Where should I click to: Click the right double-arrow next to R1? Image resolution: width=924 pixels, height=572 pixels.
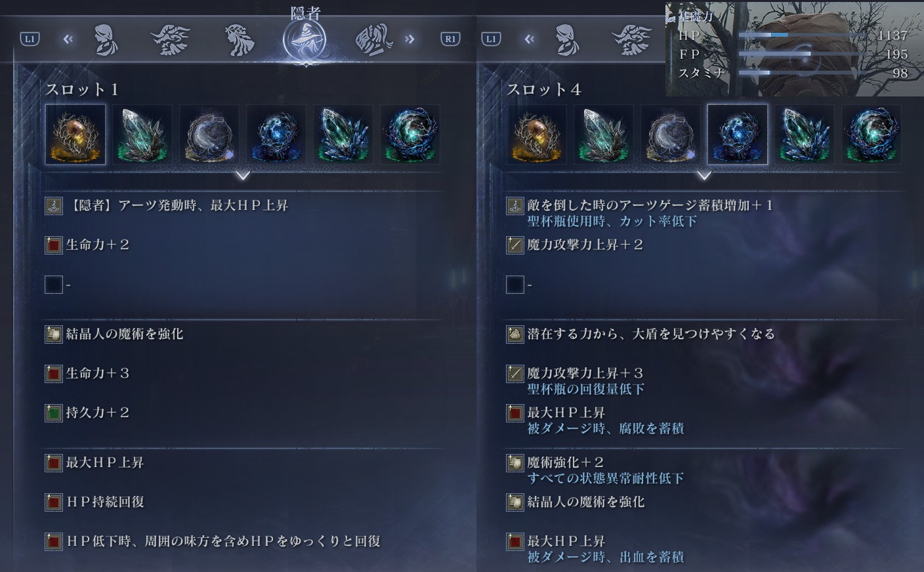[x=410, y=39]
